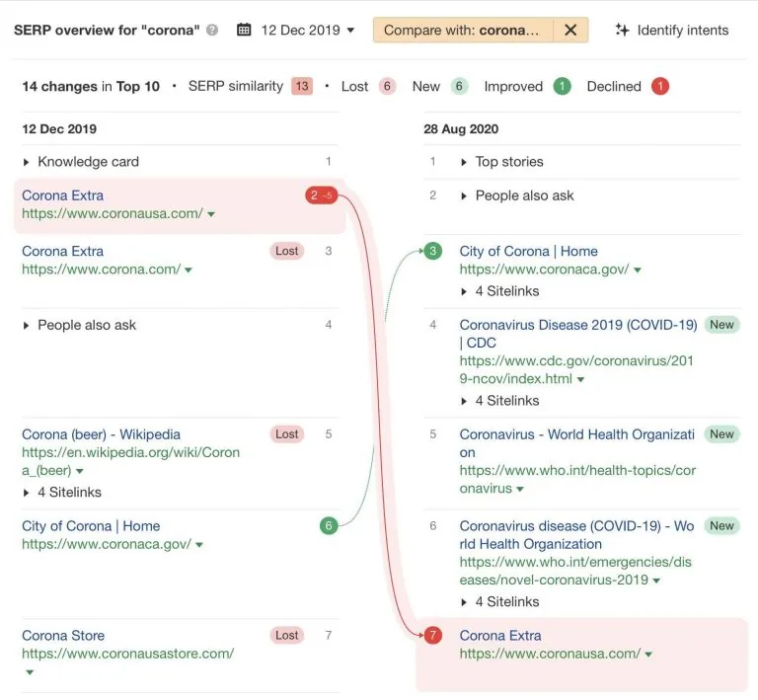Click the Identify intents sparkle icon
This screenshot has width=758, height=700.
pos(622,30)
